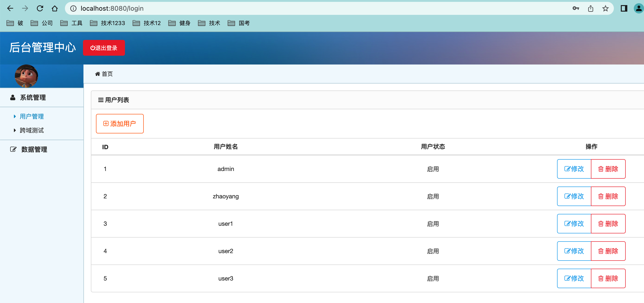The height and width of the screenshot is (303, 644).
Task: Click 删除 for user3 row
Action: (608, 278)
